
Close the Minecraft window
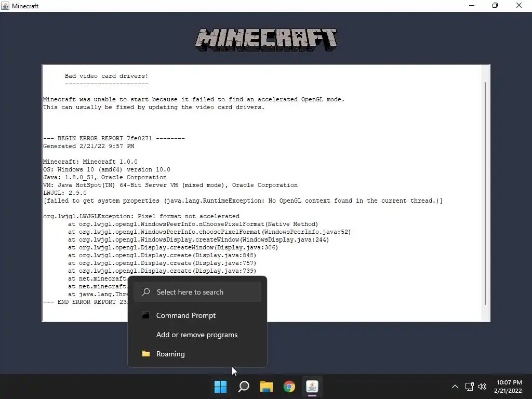click(519, 6)
